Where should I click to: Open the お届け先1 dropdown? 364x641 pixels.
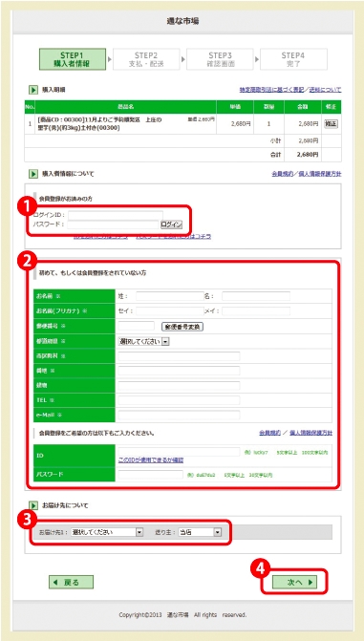[x=107, y=532]
